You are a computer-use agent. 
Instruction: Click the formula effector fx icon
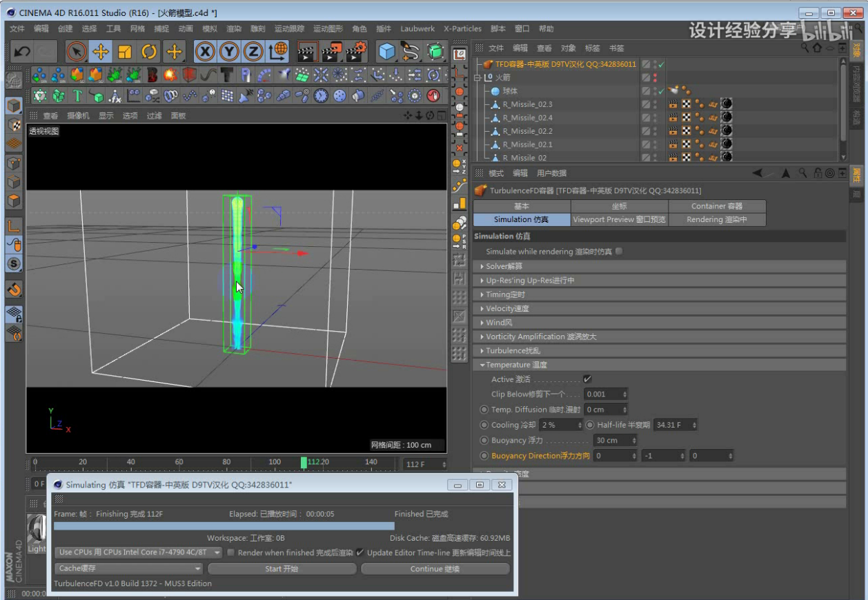pos(115,96)
